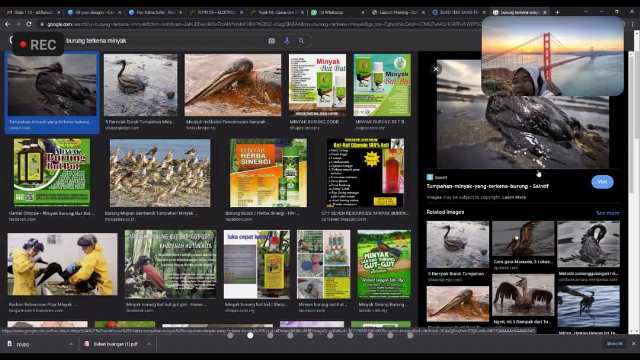Click Show all downloads button
Image resolution: width=640 pixels, height=360 pixels.
pos(615,344)
